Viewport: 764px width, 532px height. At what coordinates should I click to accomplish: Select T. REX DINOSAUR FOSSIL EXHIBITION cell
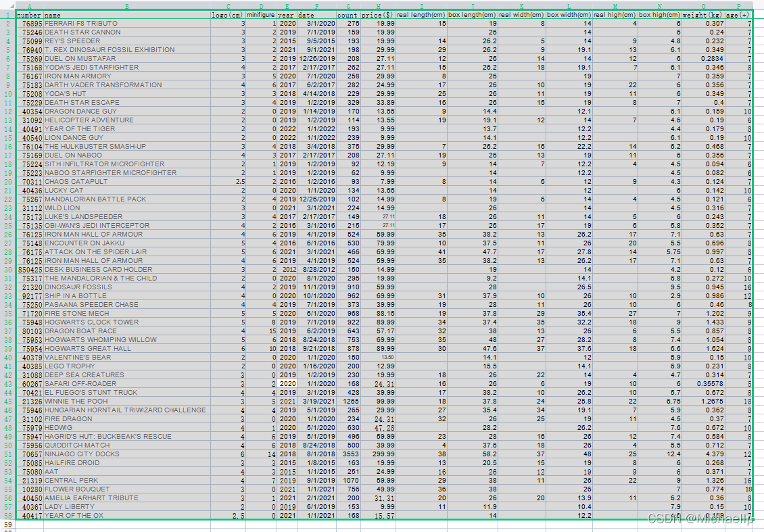[x=126, y=50]
